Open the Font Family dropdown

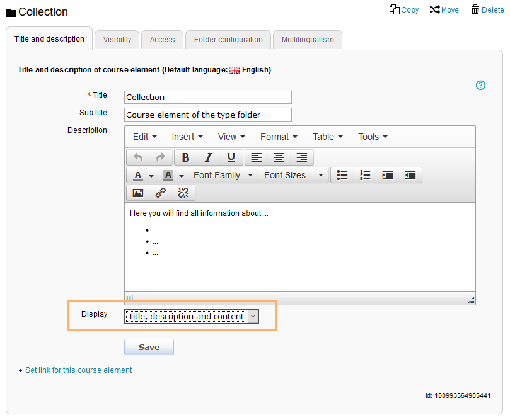[223, 175]
